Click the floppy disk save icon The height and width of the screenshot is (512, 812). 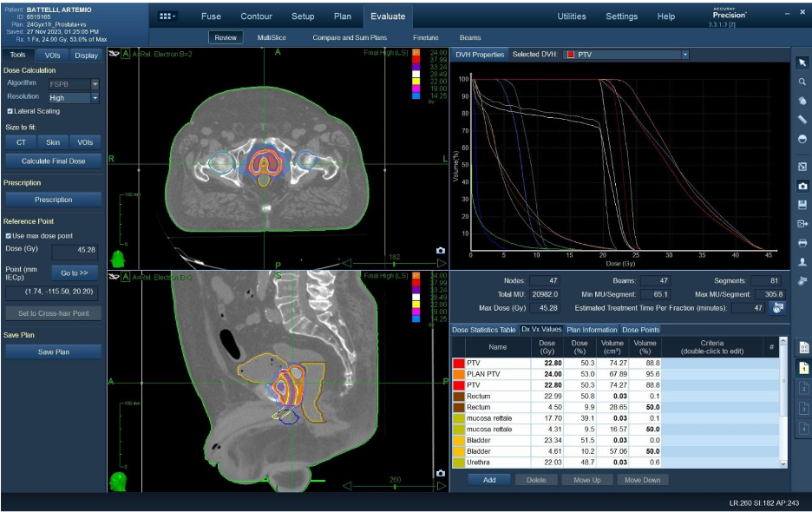tap(802, 205)
